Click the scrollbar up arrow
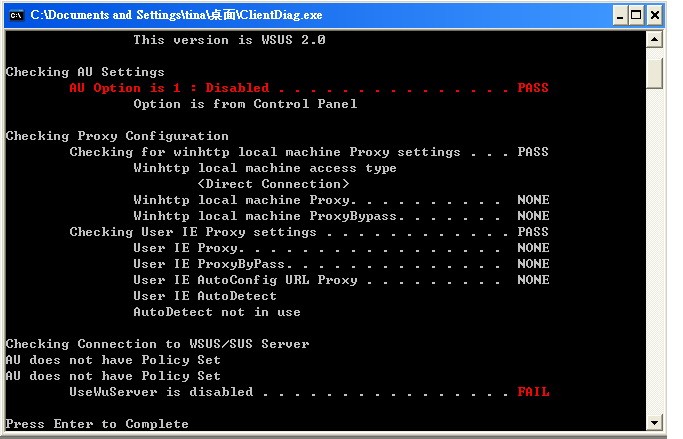 [x=655, y=40]
